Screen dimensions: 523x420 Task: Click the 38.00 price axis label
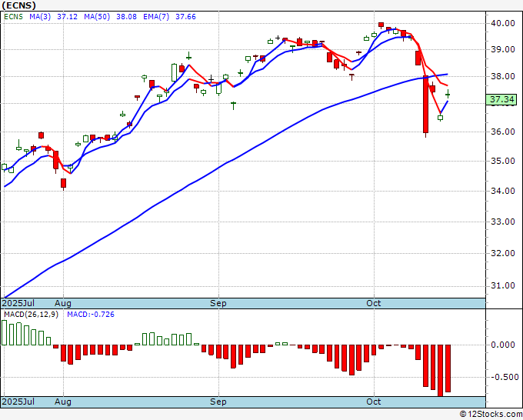(x=503, y=76)
